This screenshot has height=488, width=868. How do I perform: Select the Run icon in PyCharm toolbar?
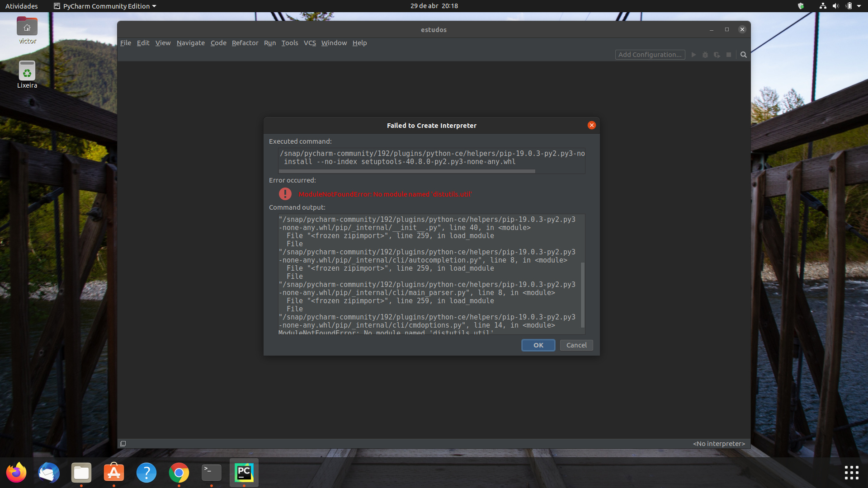pos(693,55)
